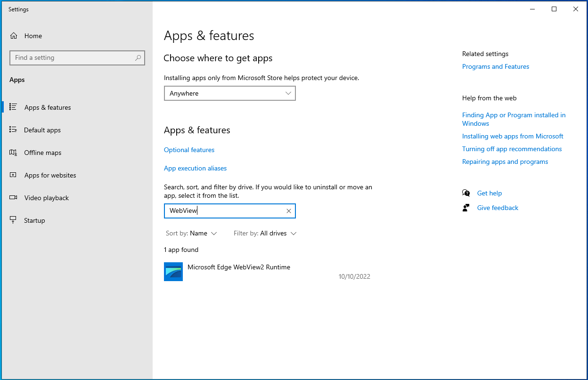
Task: Click the Home icon in sidebar
Action: [14, 36]
